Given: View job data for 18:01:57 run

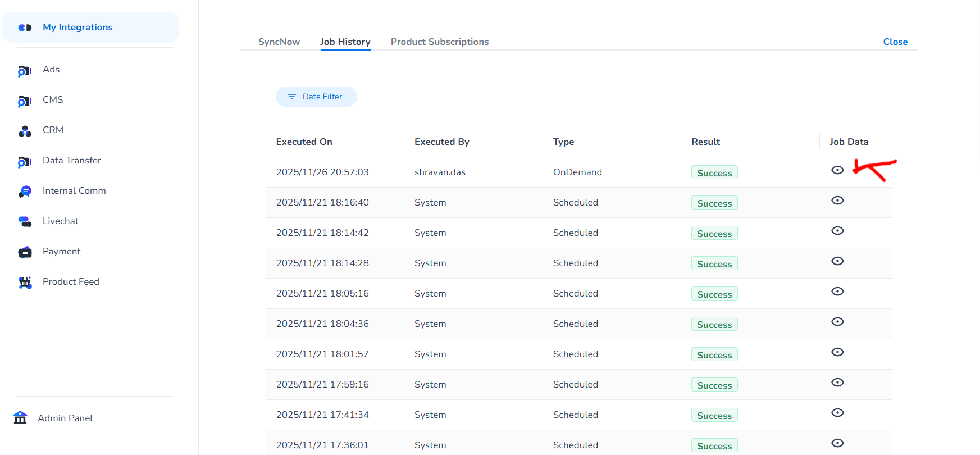Looking at the screenshot, I should [837, 352].
